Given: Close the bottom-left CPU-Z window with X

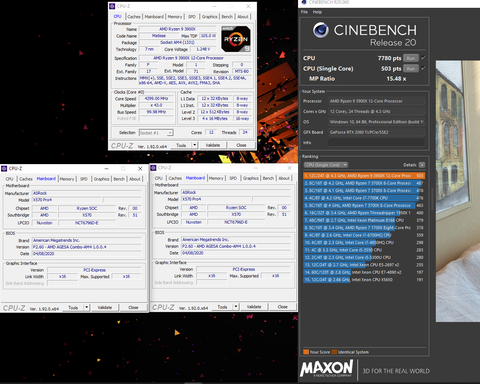Looking at the screenshot, I should tap(140, 169).
